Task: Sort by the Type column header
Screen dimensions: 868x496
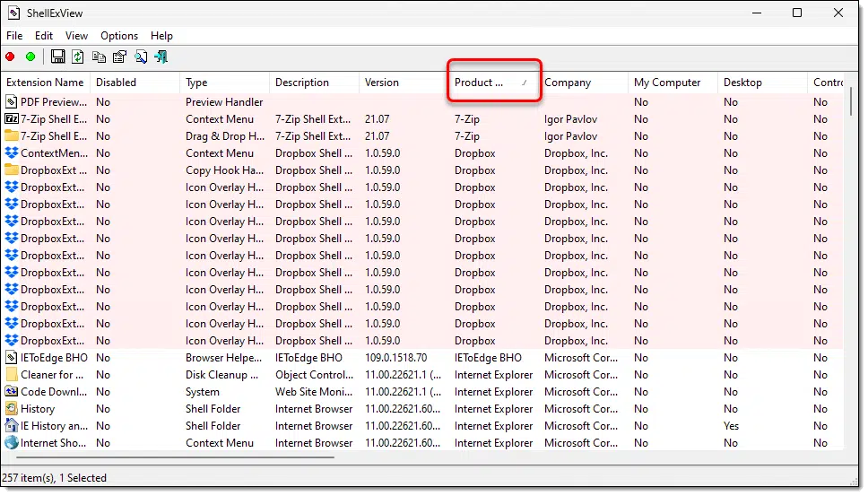Action: click(225, 83)
